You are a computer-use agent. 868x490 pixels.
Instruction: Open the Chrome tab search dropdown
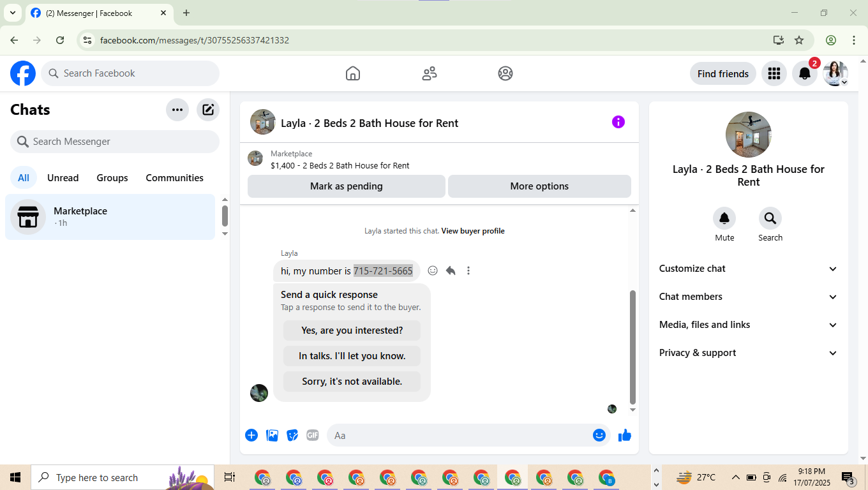click(12, 13)
